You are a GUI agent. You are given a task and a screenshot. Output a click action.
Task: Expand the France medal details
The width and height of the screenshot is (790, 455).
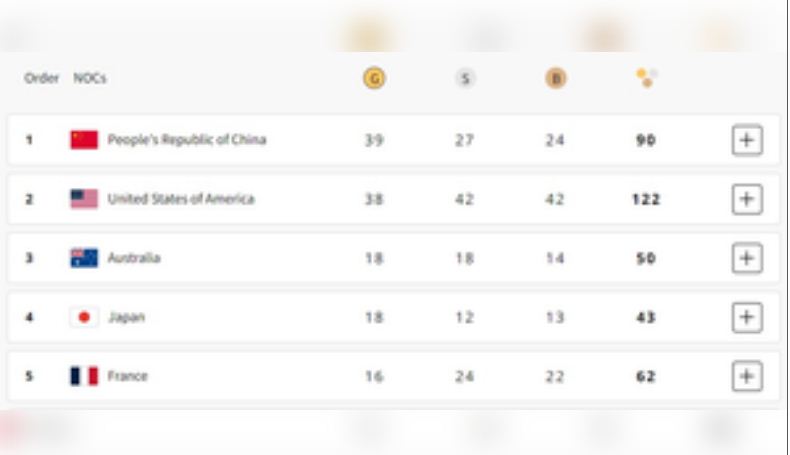(746, 376)
